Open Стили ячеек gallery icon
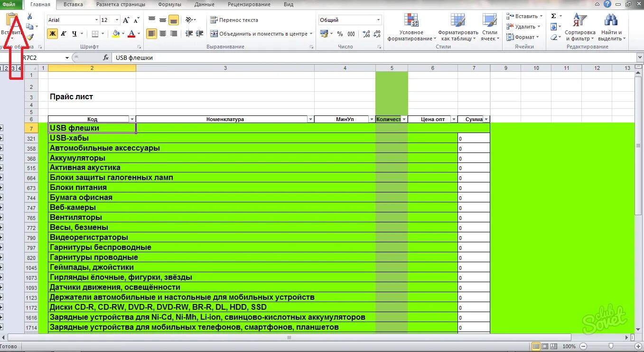The image size is (644, 352). (x=489, y=20)
